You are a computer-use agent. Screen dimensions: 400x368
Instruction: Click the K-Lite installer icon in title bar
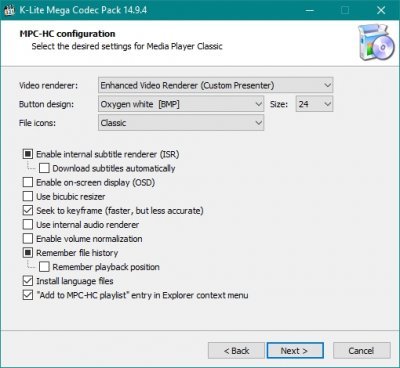9,10
